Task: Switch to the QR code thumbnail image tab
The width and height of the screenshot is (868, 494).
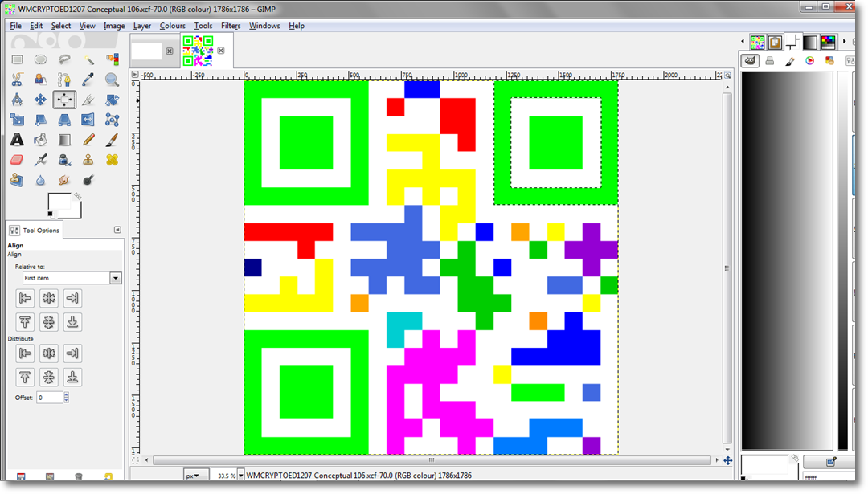Action: [x=198, y=51]
